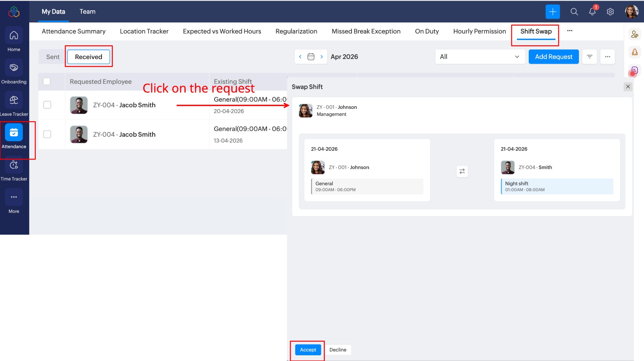Open the Missed Break Exception tab

[366, 31]
